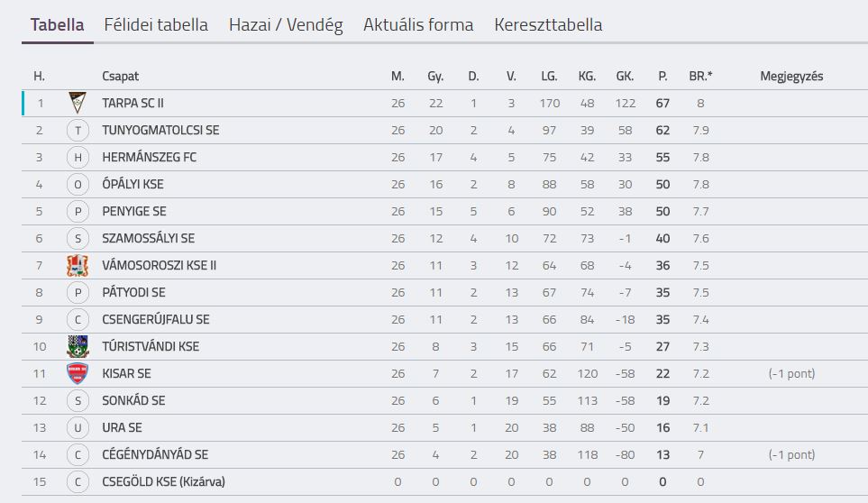The image size is (868, 503).
Task: Click the SONKÁD SE team name
Action: (133, 400)
